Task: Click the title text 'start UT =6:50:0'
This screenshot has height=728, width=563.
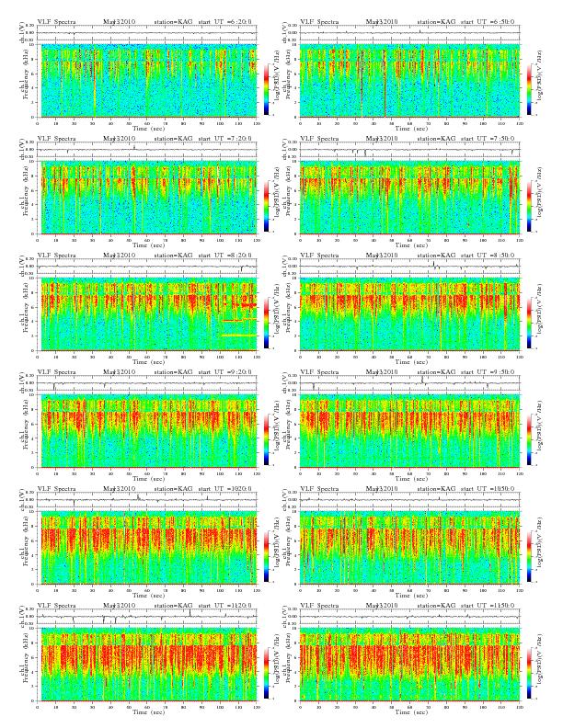Action: click(x=488, y=21)
